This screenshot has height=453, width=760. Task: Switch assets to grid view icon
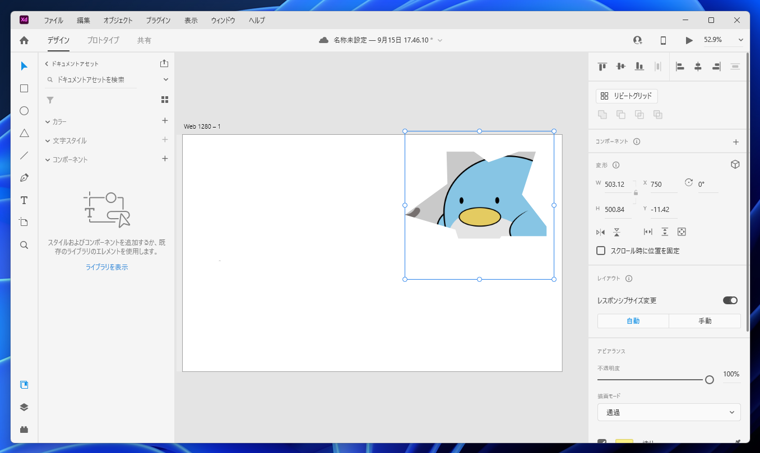point(165,99)
